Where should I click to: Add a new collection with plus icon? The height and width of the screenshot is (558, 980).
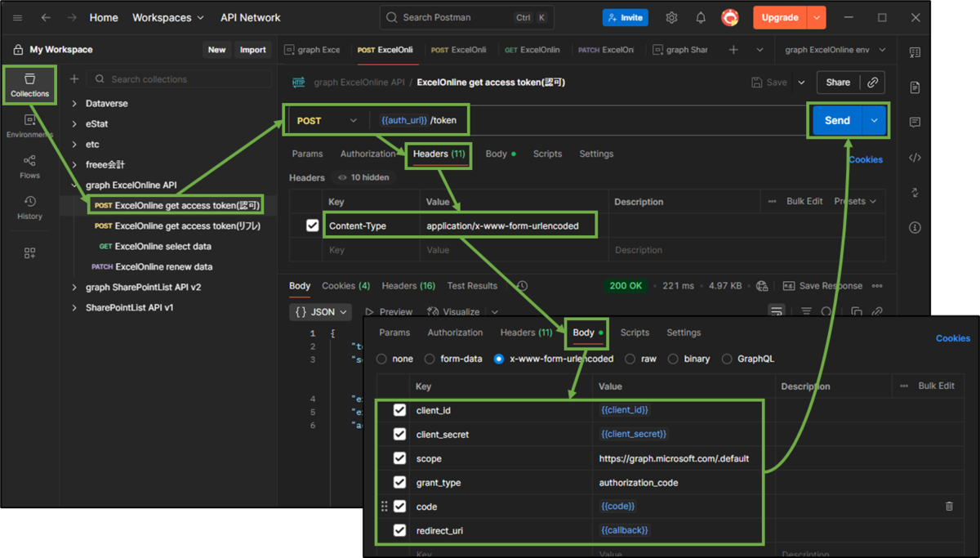(73, 79)
